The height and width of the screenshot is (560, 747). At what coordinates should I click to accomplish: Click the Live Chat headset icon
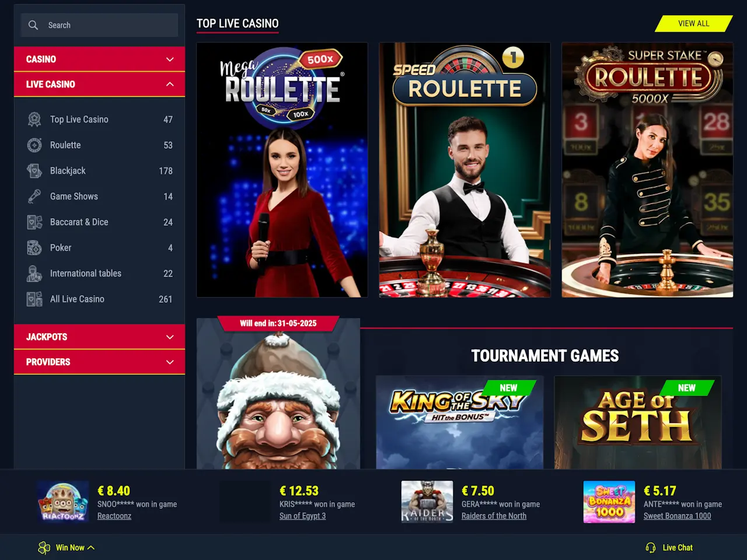(651, 548)
